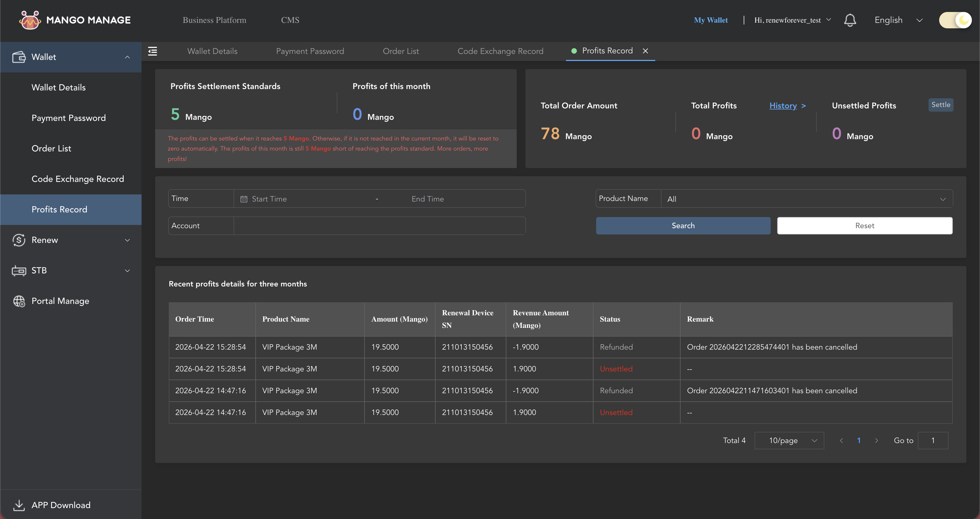
Task: Click the Search button
Action: 683,226
